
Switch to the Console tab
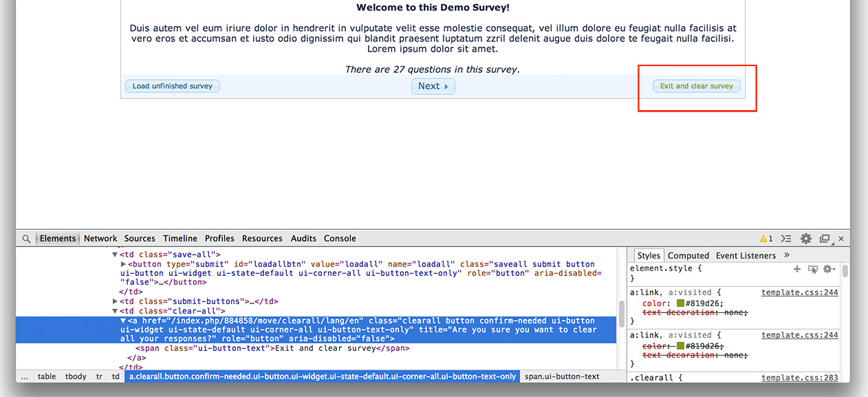pyautogui.click(x=340, y=239)
